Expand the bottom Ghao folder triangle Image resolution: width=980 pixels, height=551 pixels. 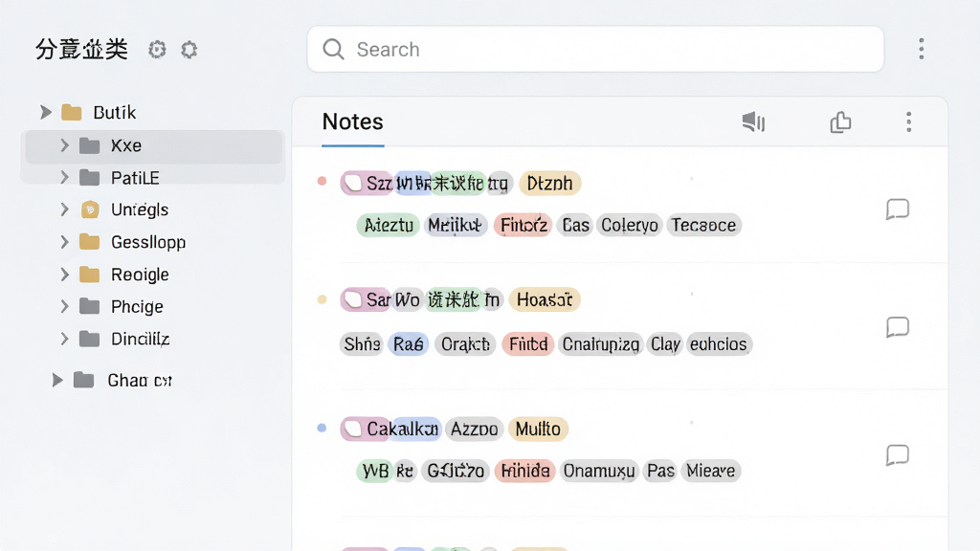57,380
